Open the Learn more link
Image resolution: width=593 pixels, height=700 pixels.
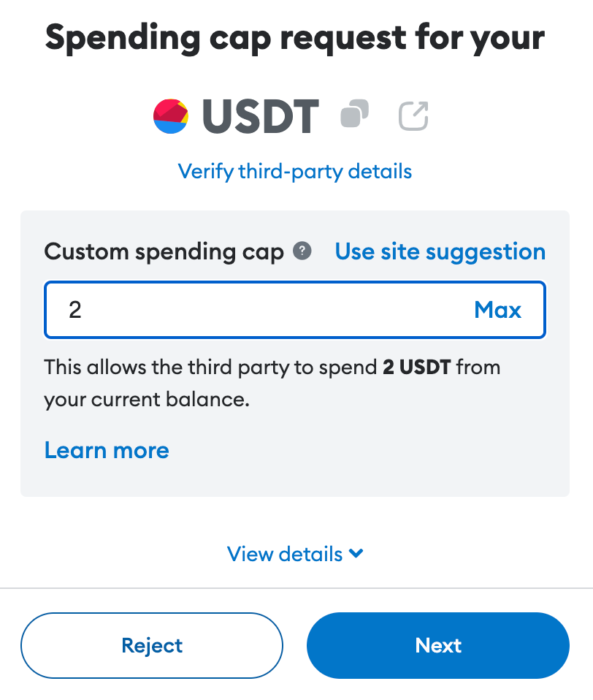pos(107,449)
